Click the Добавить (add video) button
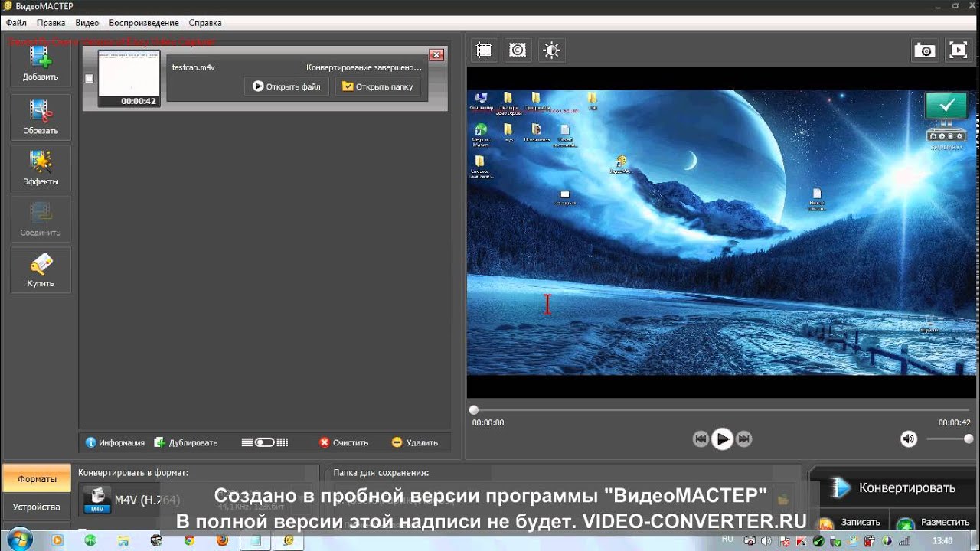This screenshot has height=551, width=980. (x=41, y=64)
